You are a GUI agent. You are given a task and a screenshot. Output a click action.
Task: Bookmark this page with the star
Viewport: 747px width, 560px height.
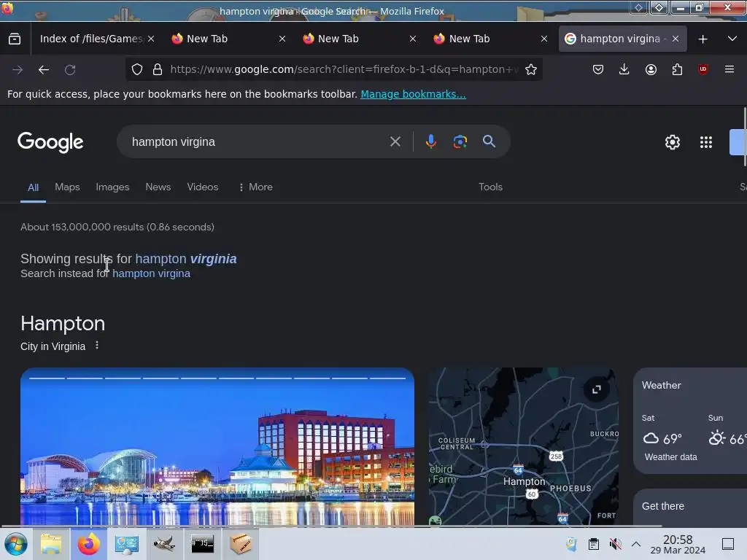pos(531,69)
